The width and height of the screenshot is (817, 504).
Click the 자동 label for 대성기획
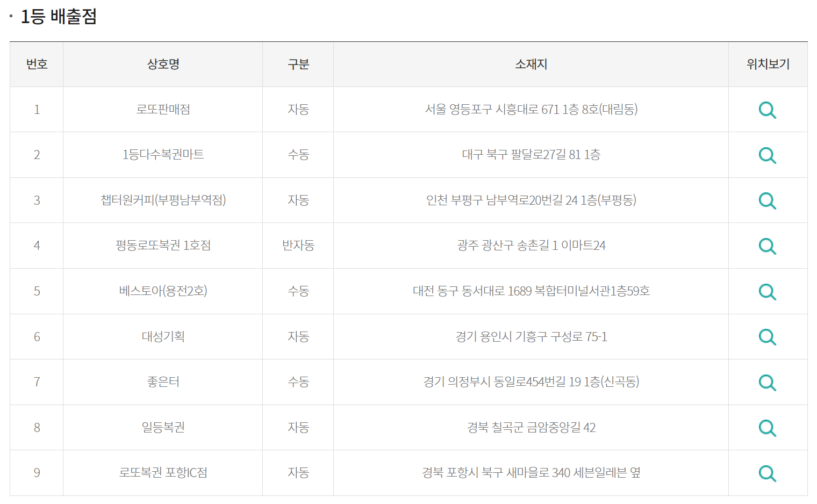coord(298,336)
